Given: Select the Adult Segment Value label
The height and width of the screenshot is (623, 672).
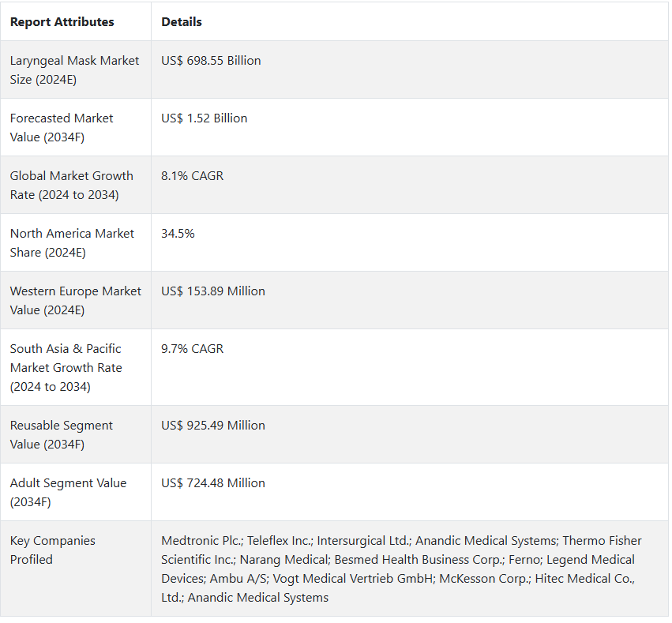Looking at the screenshot, I should coord(68,492).
